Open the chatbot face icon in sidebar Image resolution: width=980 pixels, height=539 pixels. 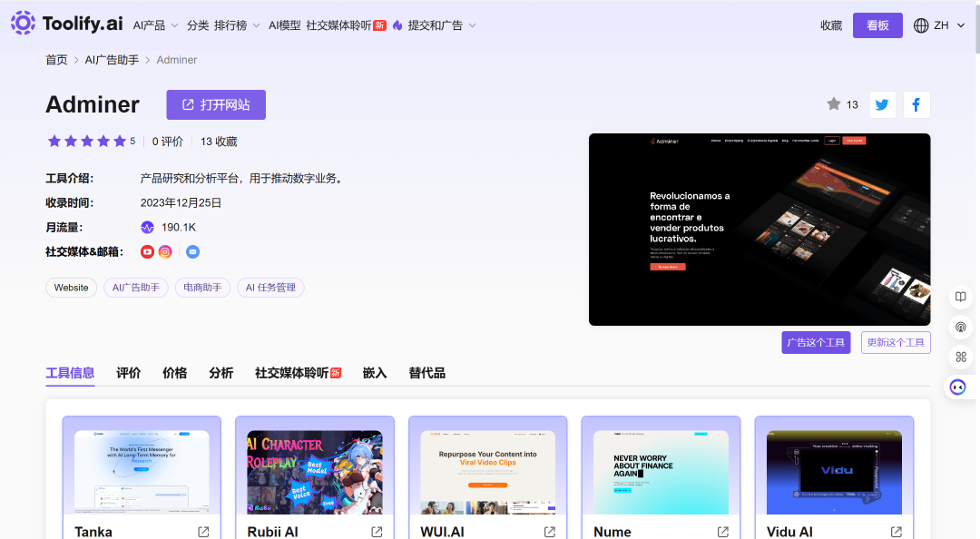[x=957, y=387]
